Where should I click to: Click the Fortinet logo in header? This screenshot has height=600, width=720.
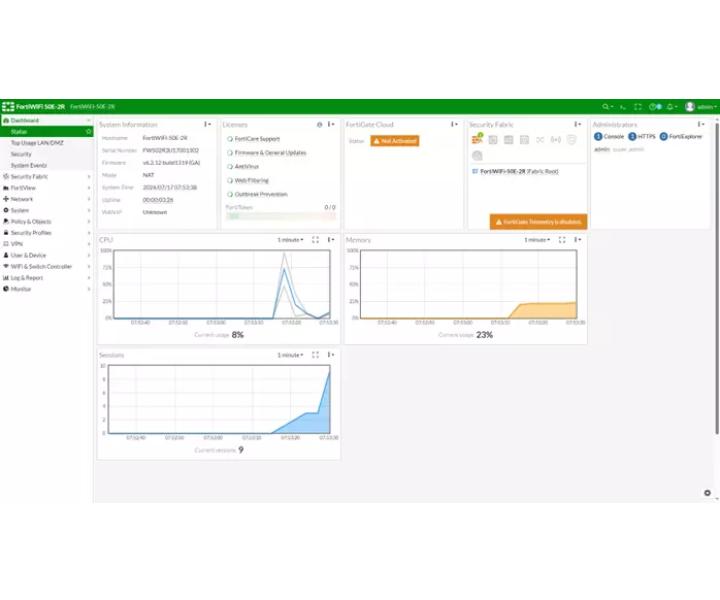coord(8,107)
